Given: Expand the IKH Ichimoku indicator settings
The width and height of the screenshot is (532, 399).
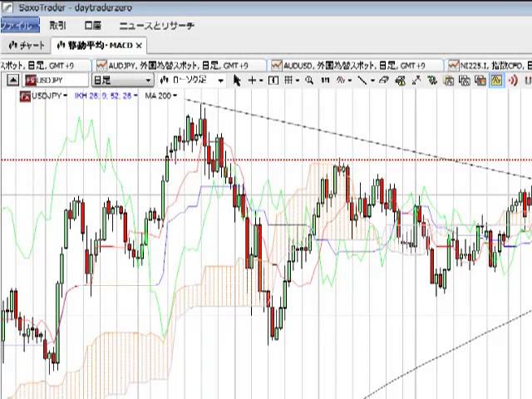Looking at the screenshot, I should tap(105, 96).
